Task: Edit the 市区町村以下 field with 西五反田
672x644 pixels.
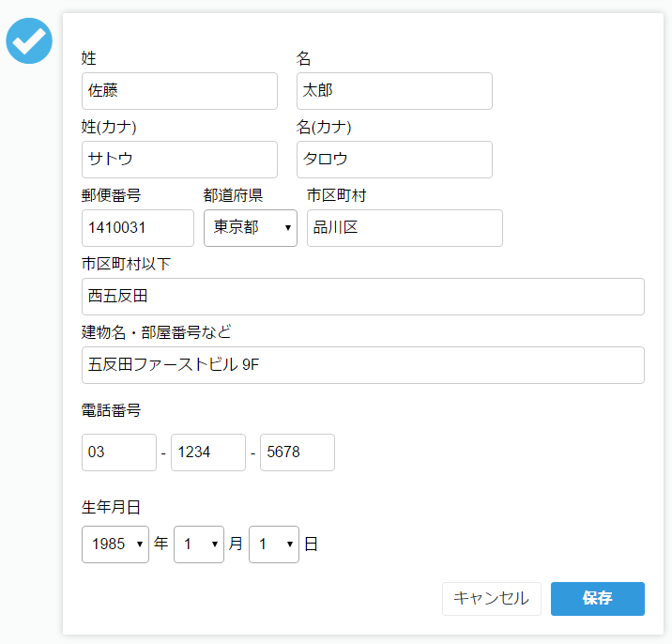Action: pos(362,297)
